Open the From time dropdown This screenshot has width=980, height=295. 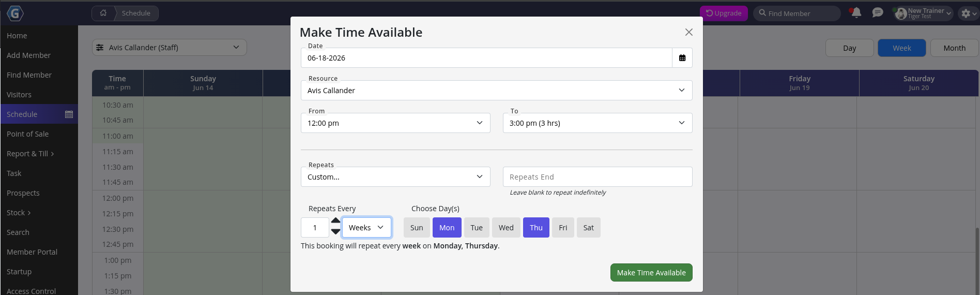click(395, 123)
